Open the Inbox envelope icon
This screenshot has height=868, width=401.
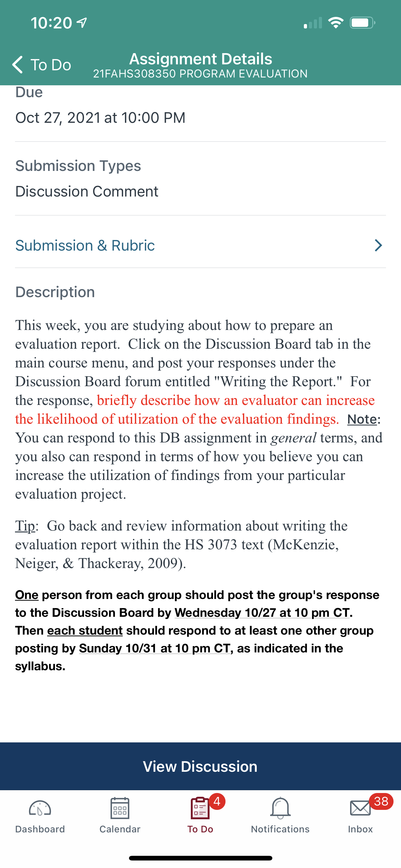tap(360, 808)
